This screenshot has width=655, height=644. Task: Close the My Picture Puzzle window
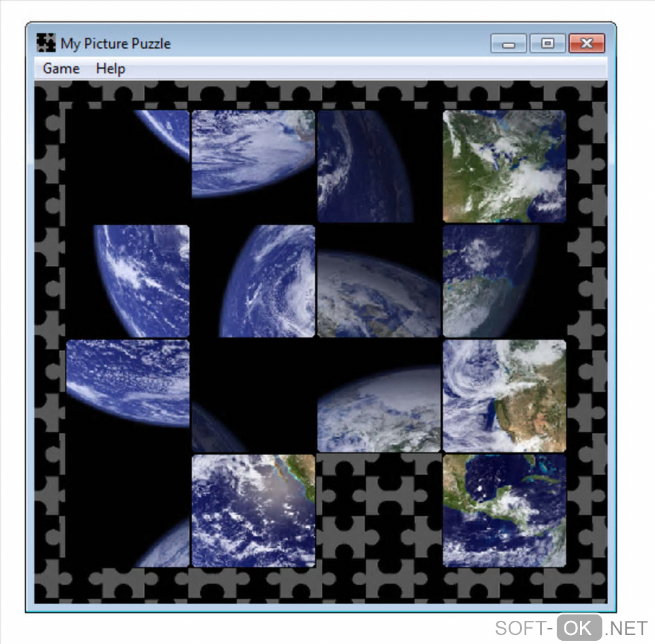586,43
